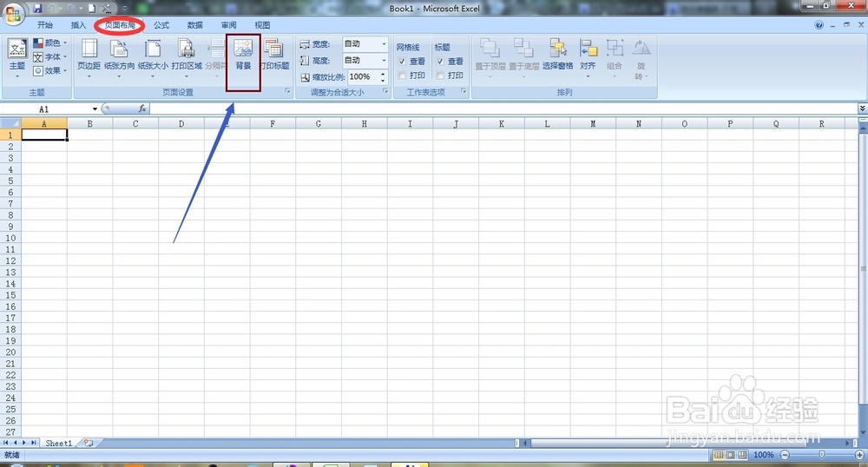
Task: Increase scale with the spinner up arrow
Action: click(383, 74)
